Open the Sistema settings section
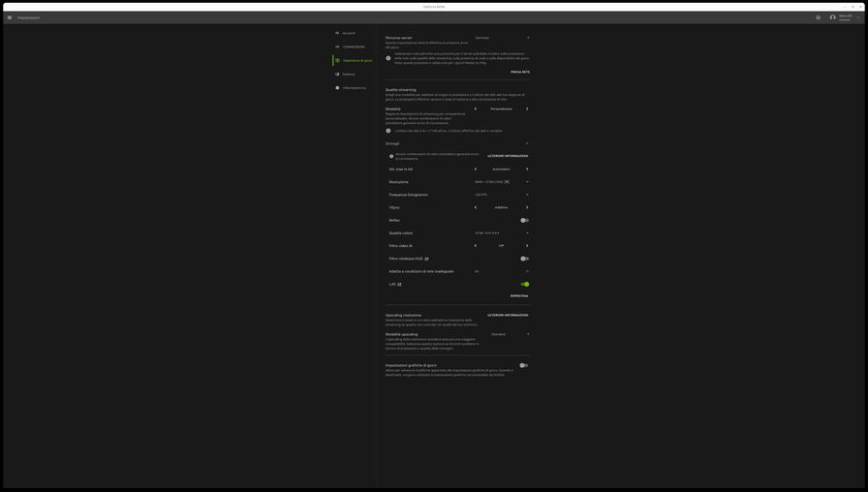Image resolution: width=868 pixels, height=492 pixels. click(348, 75)
